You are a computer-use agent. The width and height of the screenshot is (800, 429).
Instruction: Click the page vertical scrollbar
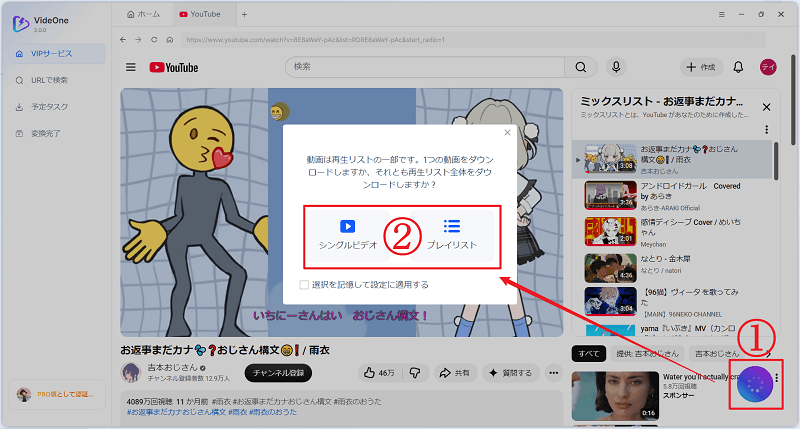click(x=794, y=99)
